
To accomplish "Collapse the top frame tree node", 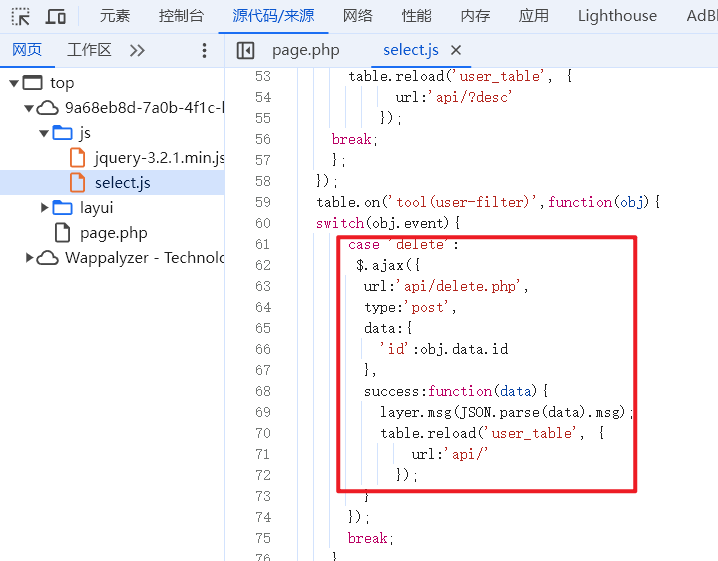I will 14,83.
